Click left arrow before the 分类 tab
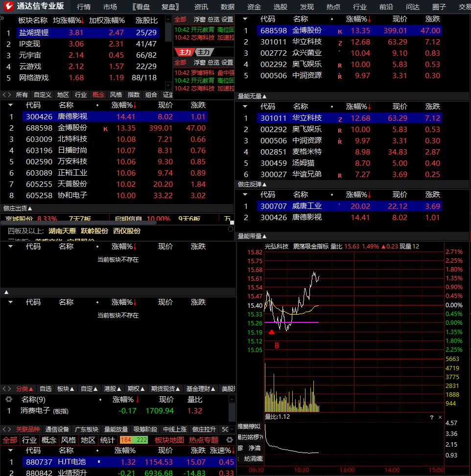471x476 pixels. [x=4, y=388]
